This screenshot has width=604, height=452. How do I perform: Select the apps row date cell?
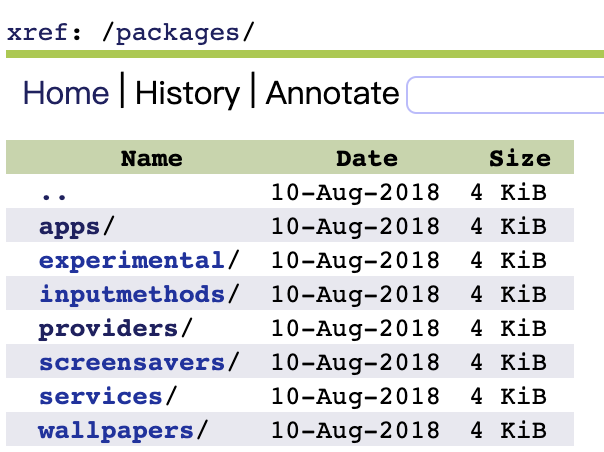click(355, 226)
